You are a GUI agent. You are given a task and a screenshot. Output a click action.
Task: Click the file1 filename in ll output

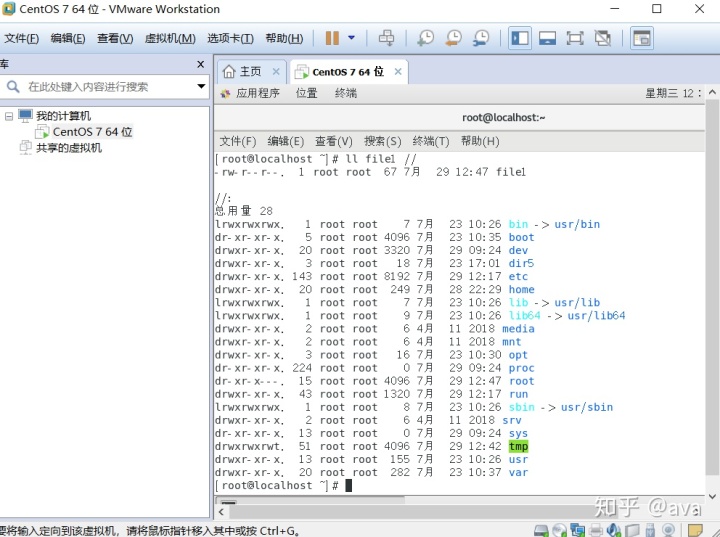(511, 172)
